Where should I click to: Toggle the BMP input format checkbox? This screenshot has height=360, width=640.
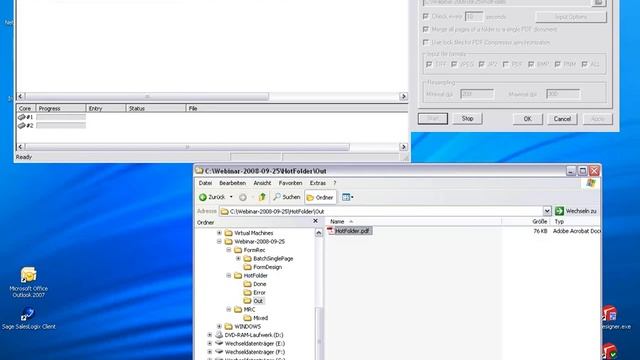531,64
